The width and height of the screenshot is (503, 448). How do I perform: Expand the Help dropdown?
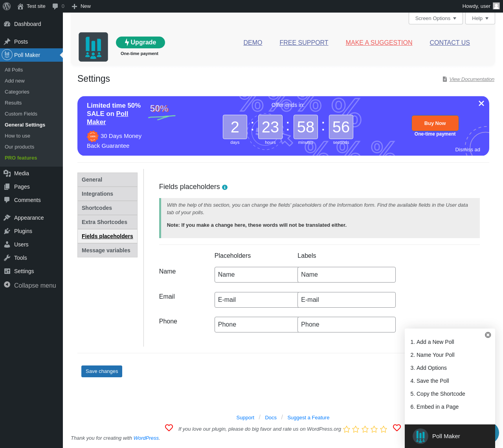click(x=480, y=18)
